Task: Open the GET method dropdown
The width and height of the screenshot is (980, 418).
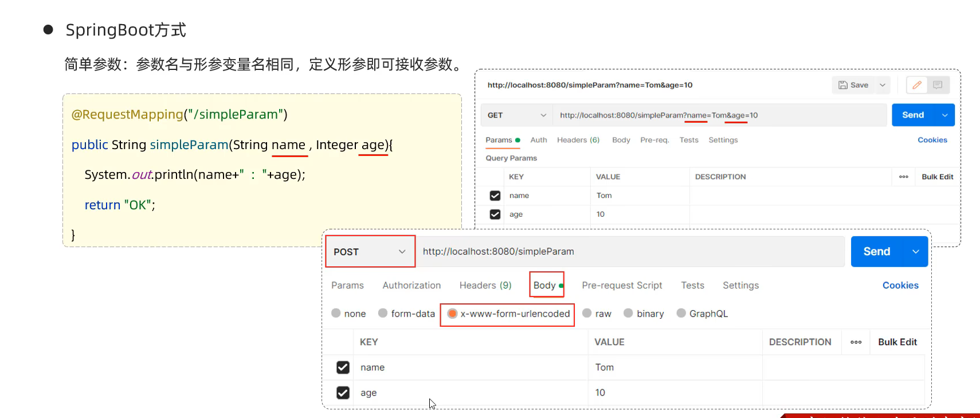Action: point(516,115)
